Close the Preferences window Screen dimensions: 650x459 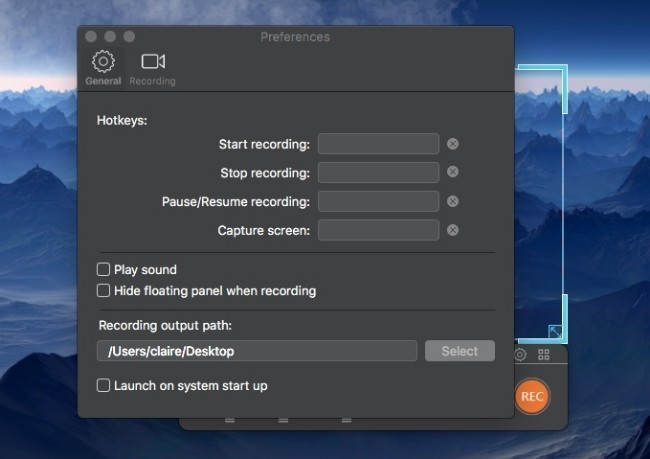(x=91, y=36)
